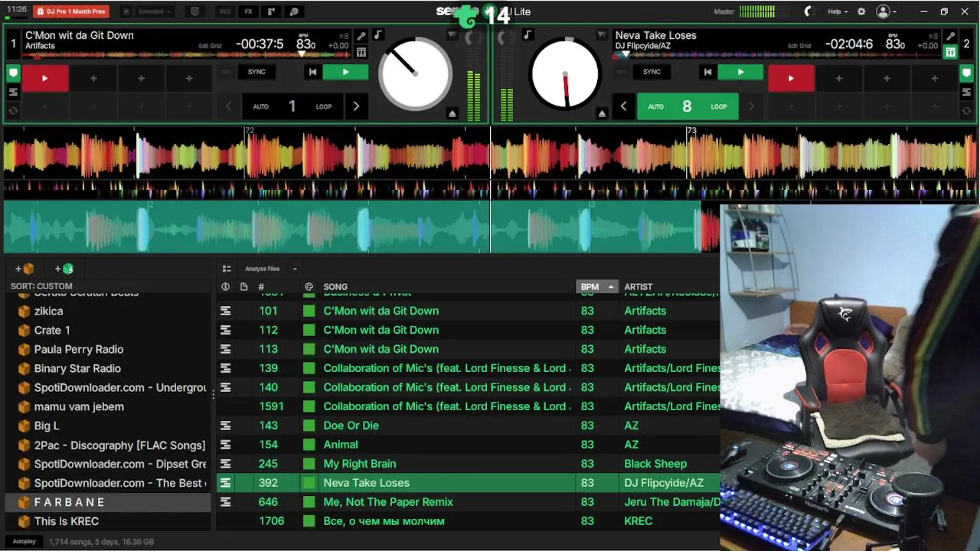Select Deck 2 loop-roll tab
The height and width of the screenshot is (551, 980).
pyautogui.click(x=966, y=110)
